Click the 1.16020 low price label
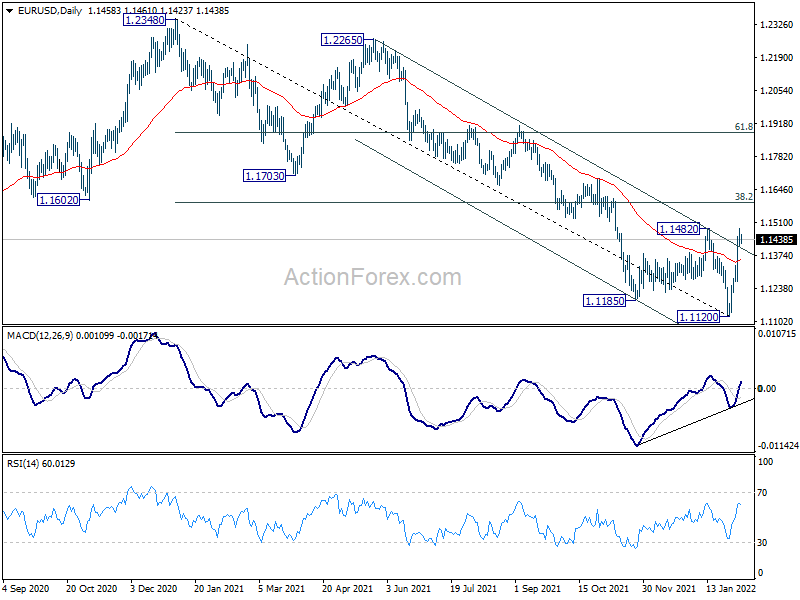 click(59, 200)
